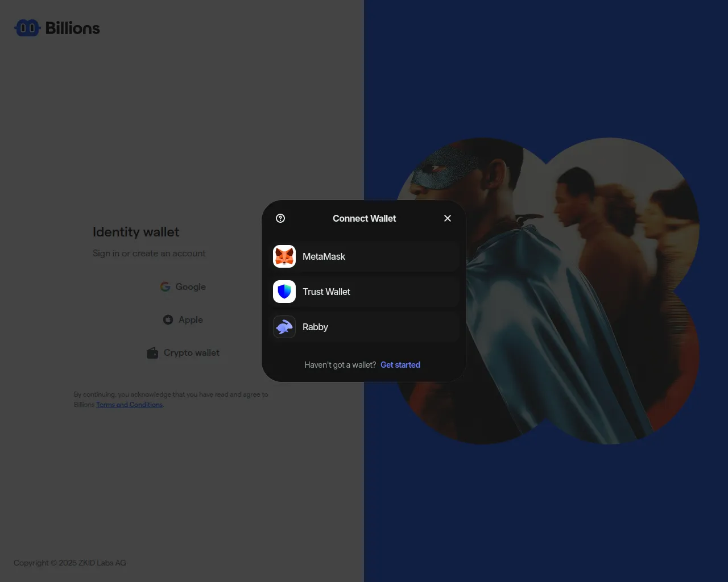Open the Terms and Conditions link

click(130, 405)
